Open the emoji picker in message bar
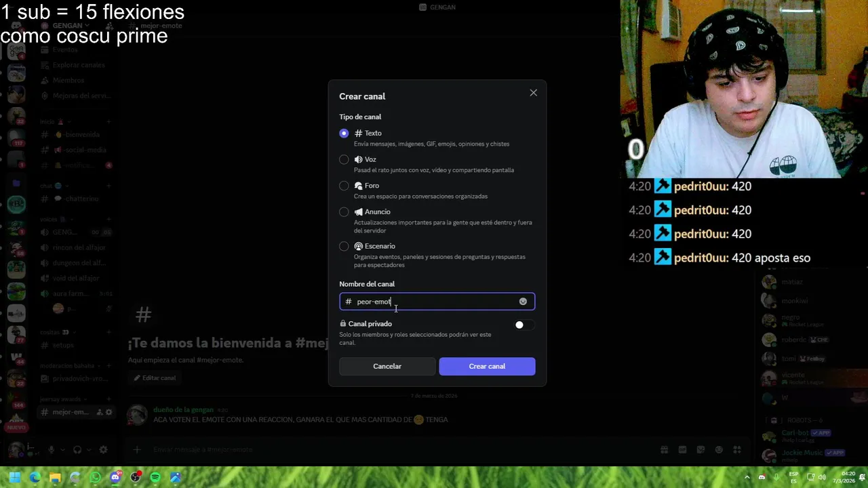868x488 pixels. pyautogui.click(x=719, y=450)
